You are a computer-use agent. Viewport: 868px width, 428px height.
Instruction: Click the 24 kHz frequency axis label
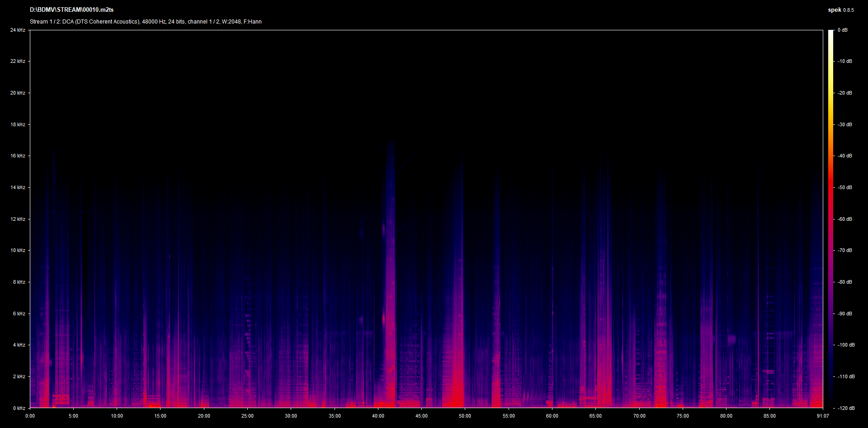tap(18, 30)
